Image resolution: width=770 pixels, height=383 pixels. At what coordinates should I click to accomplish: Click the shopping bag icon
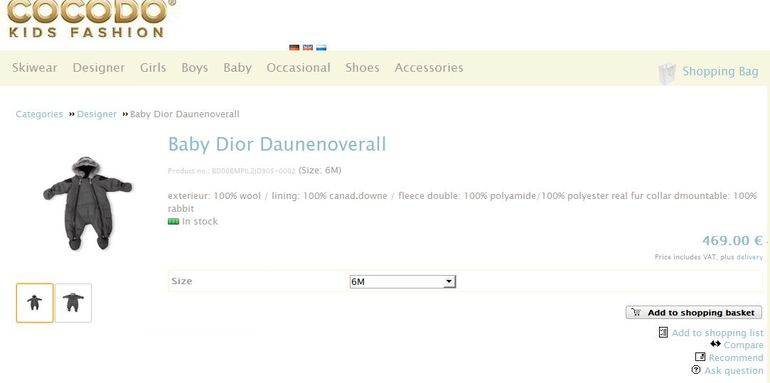tap(666, 74)
